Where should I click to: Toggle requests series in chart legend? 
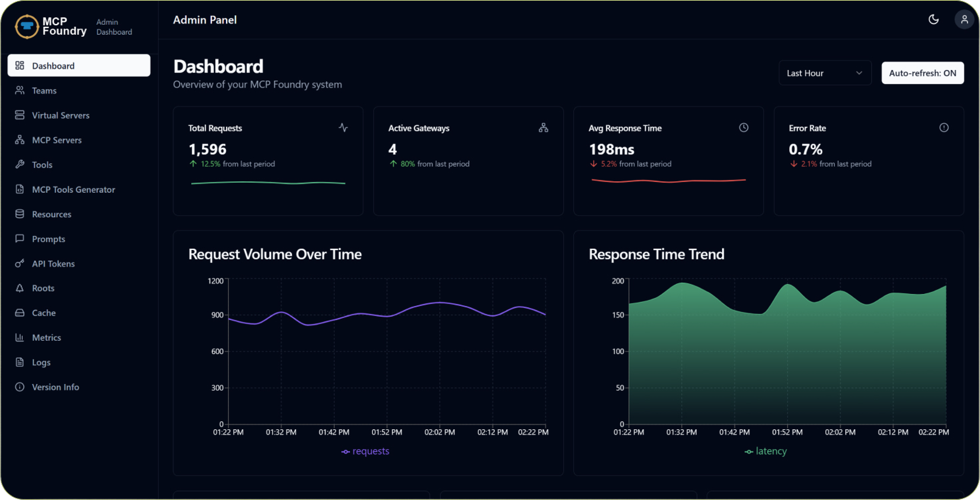tap(365, 451)
